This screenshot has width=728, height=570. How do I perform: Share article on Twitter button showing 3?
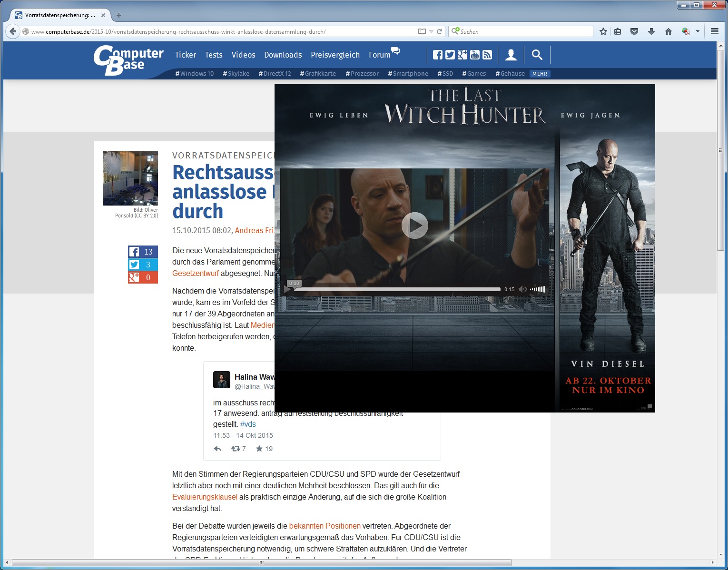143,265
